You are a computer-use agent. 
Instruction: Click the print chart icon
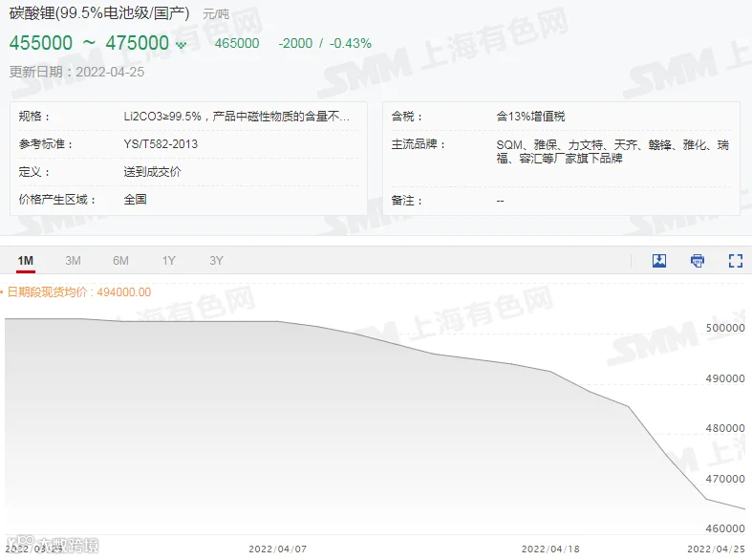click(698, 261)
